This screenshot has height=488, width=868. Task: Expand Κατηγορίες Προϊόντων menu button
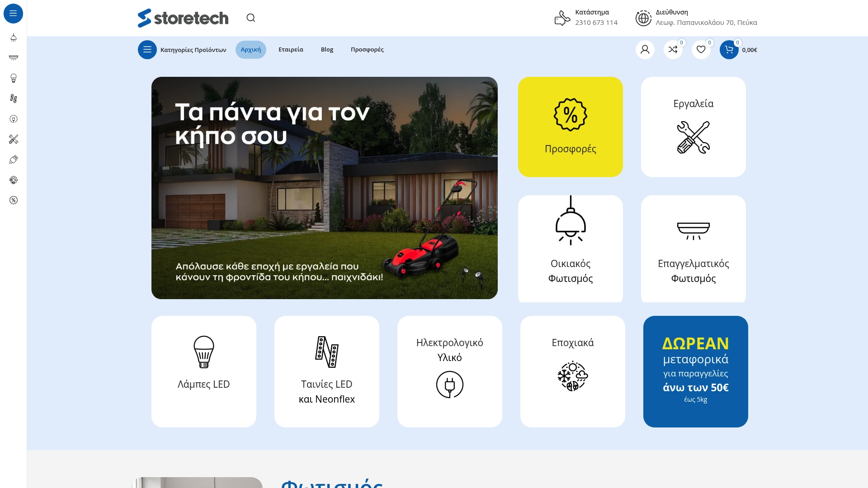pyautogui.click(x=182, y=50)
